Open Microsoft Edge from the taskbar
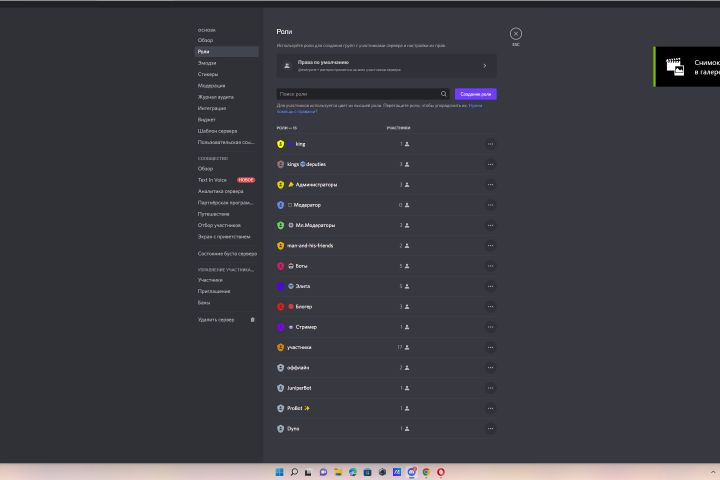 [x=353, y=472]
